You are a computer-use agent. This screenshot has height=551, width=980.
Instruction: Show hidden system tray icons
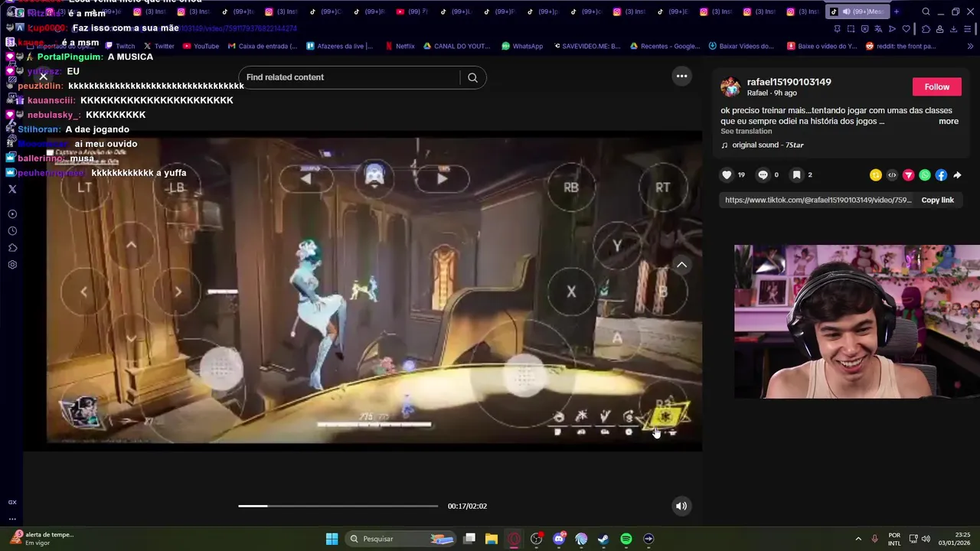(x=857, y=539)
